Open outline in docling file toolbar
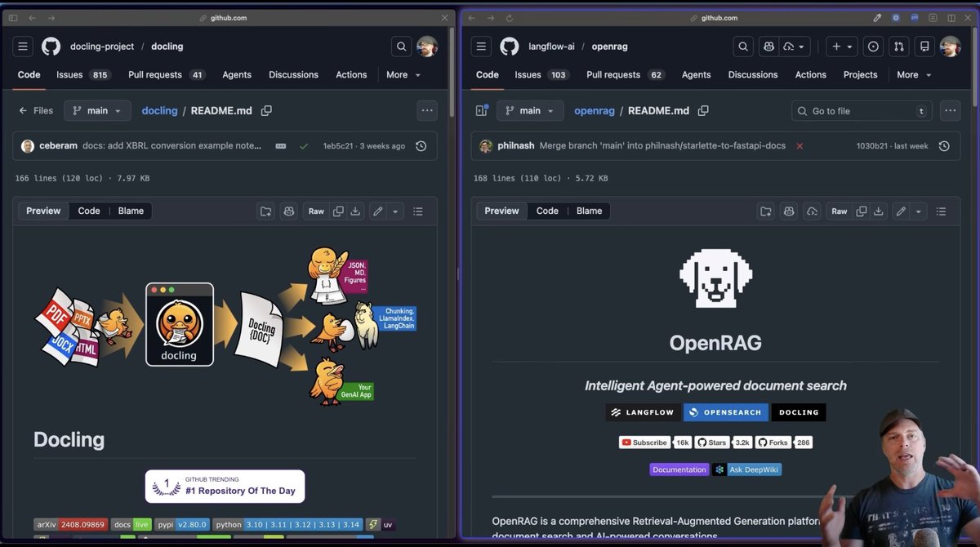Screen dimensions: 980x547 tap(418, 211)
